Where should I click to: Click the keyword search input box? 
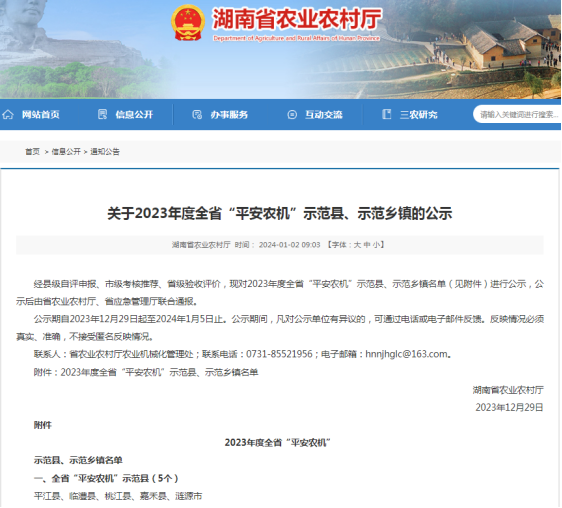tap(517, 114)
